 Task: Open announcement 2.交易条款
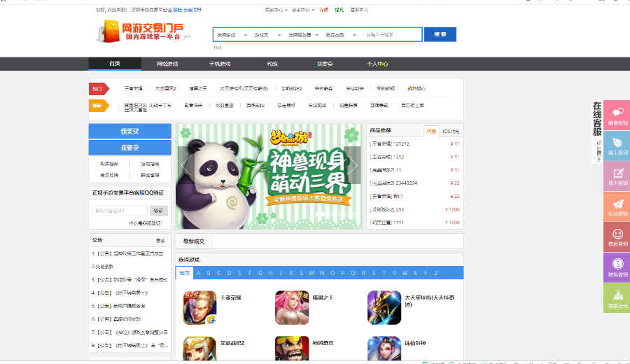pos(102,267)
